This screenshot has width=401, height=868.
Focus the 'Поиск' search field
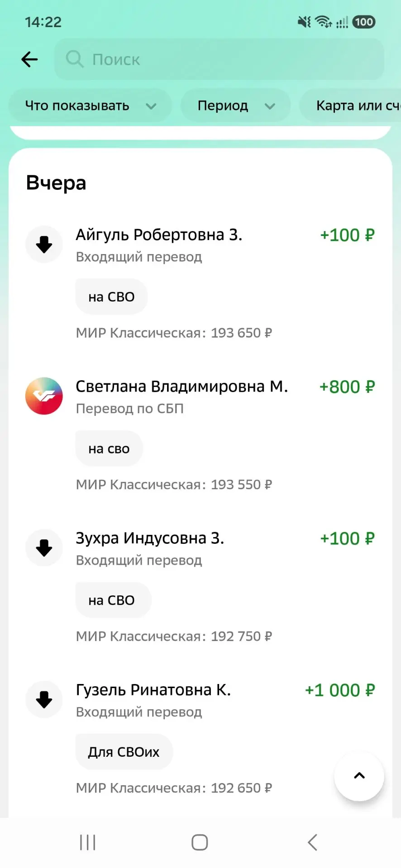tap(219, 59)
